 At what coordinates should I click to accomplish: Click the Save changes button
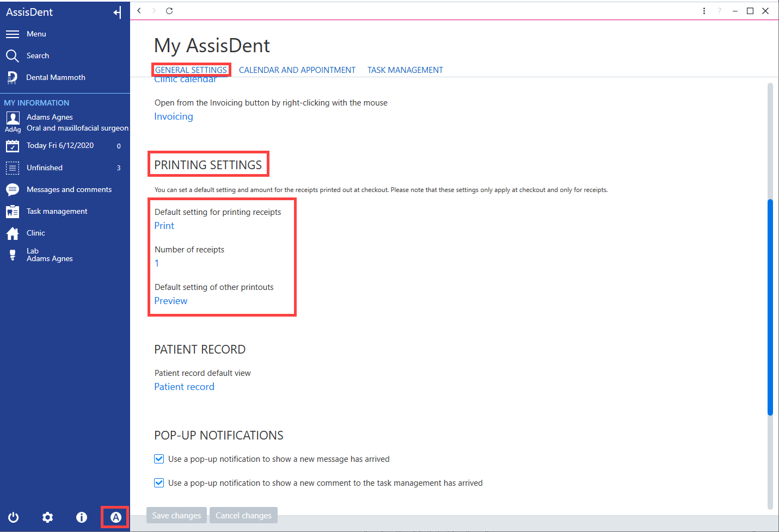pyautogui.click(x=176, y=516)
